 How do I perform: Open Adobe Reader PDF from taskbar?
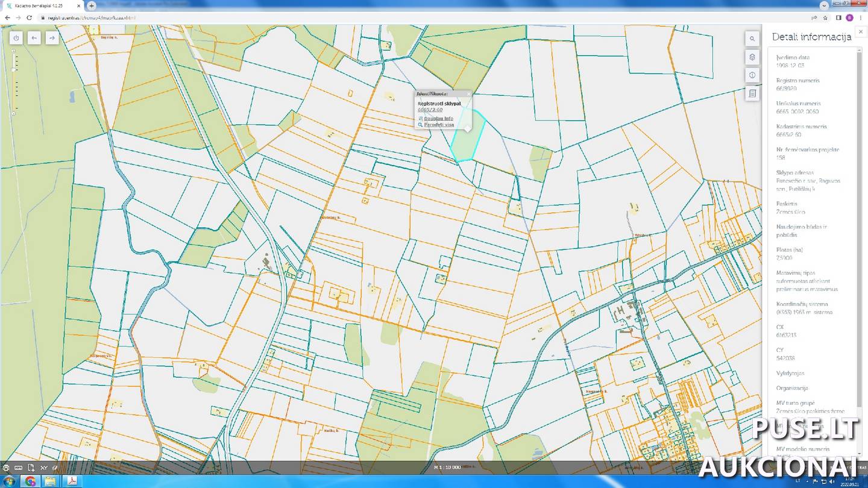click(71, 481)
